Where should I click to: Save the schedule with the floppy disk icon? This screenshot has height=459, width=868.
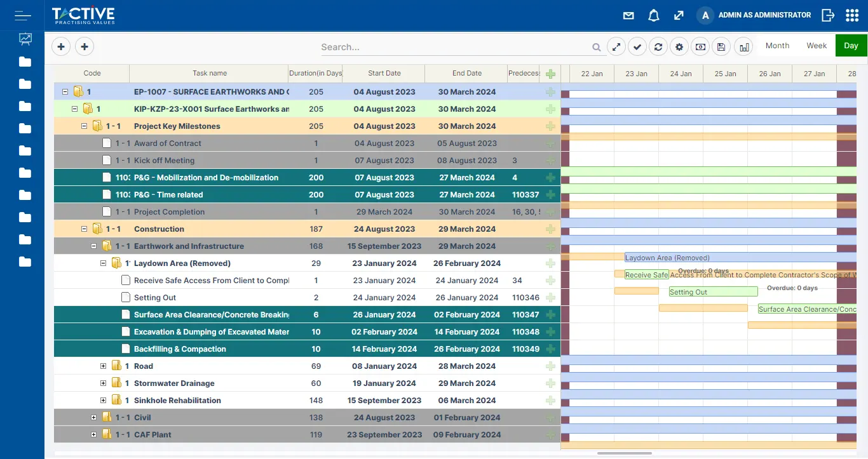click(x=721, y=46)
